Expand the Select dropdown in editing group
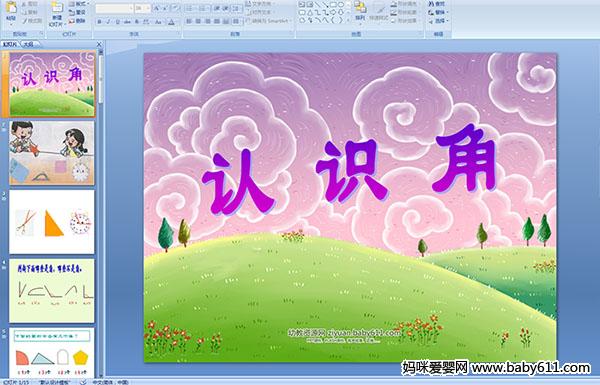Image resolution: width=600 pixels, height=385 pixels. pyautogui.click(x=439, y=21)
